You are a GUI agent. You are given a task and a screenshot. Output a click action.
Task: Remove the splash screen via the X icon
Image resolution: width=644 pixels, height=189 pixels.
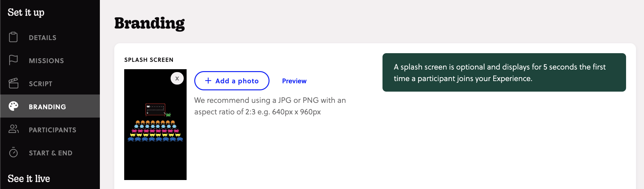[x=176, y=78]
